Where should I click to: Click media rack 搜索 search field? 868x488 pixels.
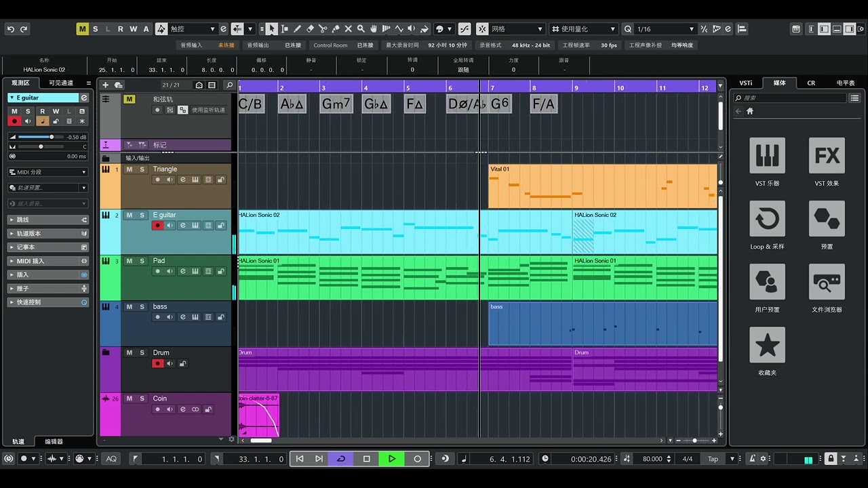click(790, 98)
